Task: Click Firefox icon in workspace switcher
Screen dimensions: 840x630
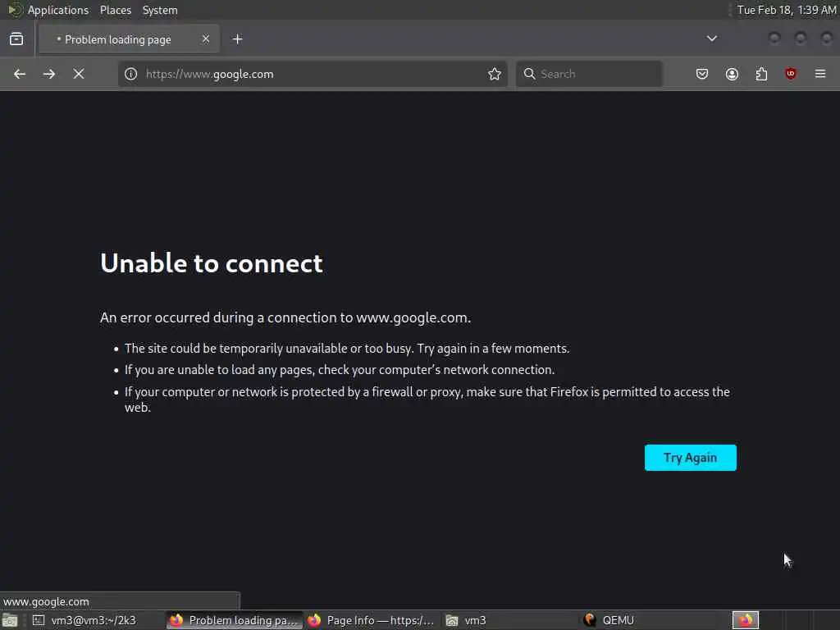Action: coord(745,620)
